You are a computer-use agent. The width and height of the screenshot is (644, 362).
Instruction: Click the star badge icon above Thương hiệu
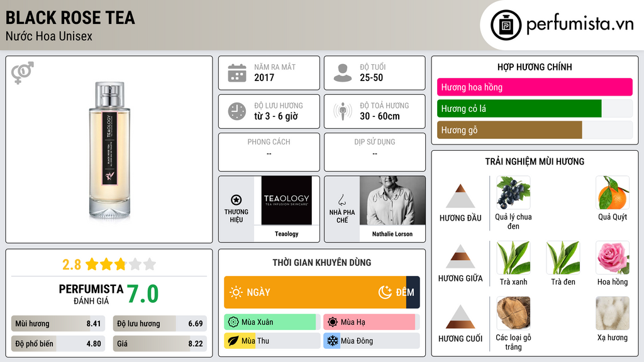point(236,200)
